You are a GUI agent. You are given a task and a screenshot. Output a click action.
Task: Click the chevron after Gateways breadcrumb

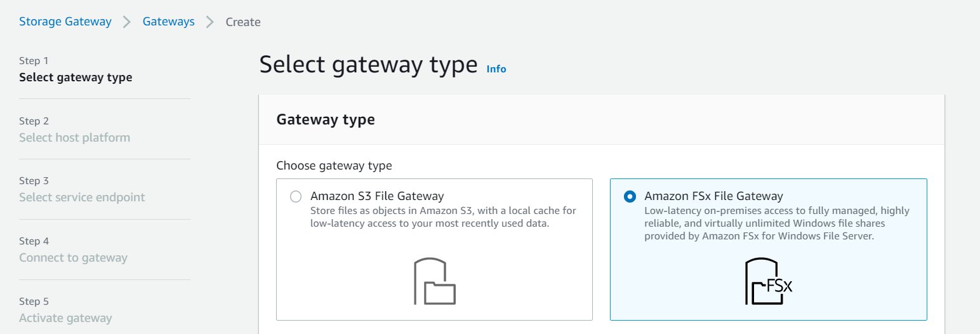point(210,22)
